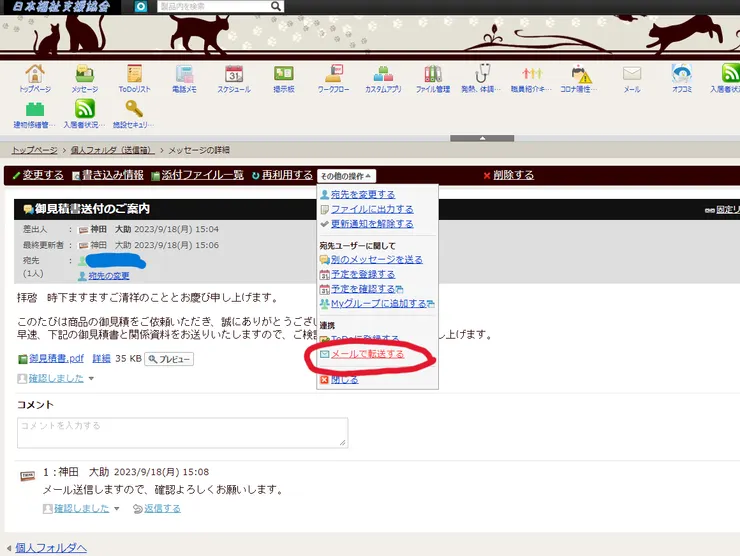Choose ファイルに出力する menu item
The height and width of the screenshot is (556, 740).
(371, 209)
